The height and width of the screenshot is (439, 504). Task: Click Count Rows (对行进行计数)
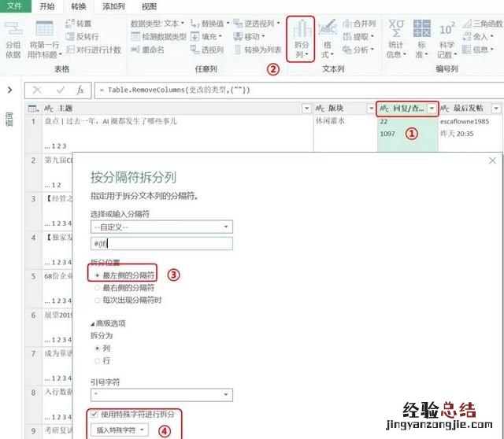point(94,50)
